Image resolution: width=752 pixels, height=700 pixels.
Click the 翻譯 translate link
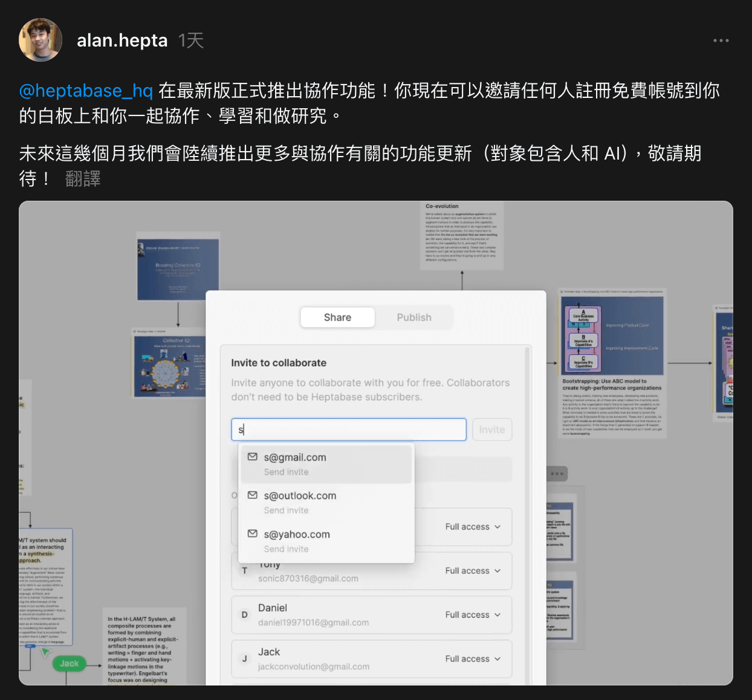[83, 179]
